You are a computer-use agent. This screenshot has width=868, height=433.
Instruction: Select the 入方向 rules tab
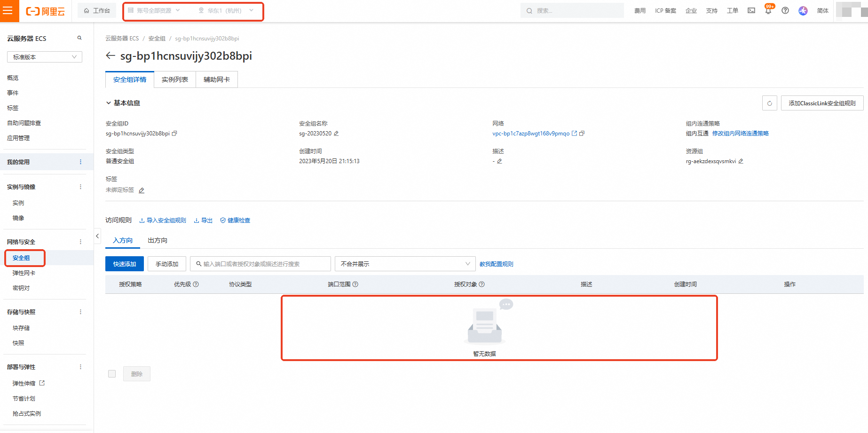click(123, 240)
